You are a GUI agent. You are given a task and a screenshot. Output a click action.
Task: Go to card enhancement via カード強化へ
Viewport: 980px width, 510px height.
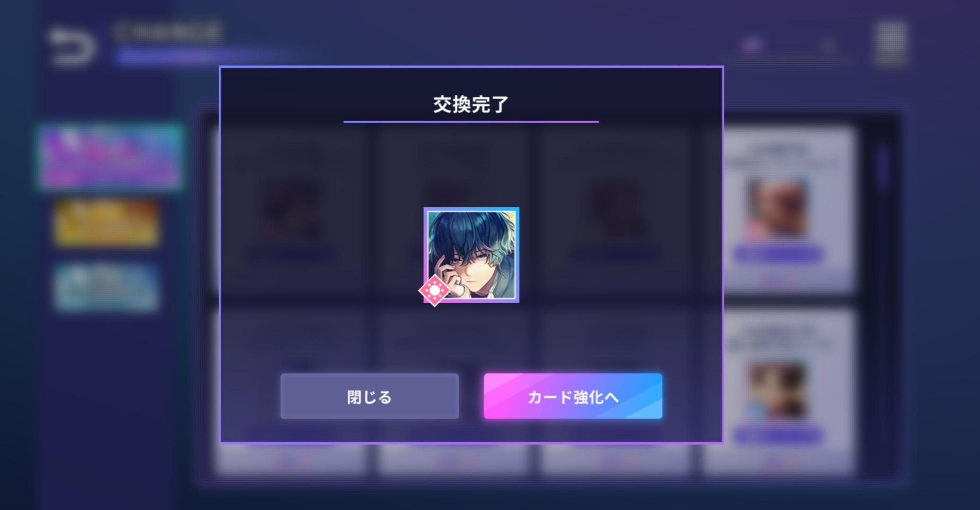573,396
